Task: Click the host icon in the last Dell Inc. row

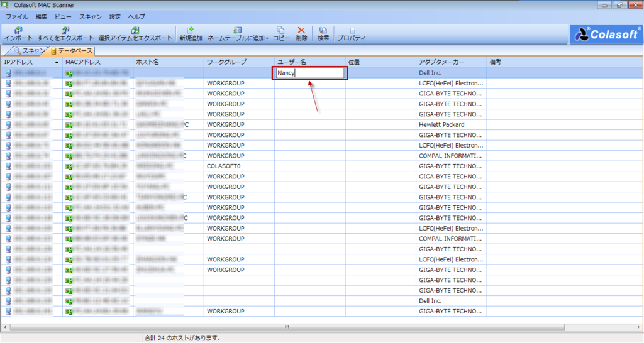Action: (8, 301)
